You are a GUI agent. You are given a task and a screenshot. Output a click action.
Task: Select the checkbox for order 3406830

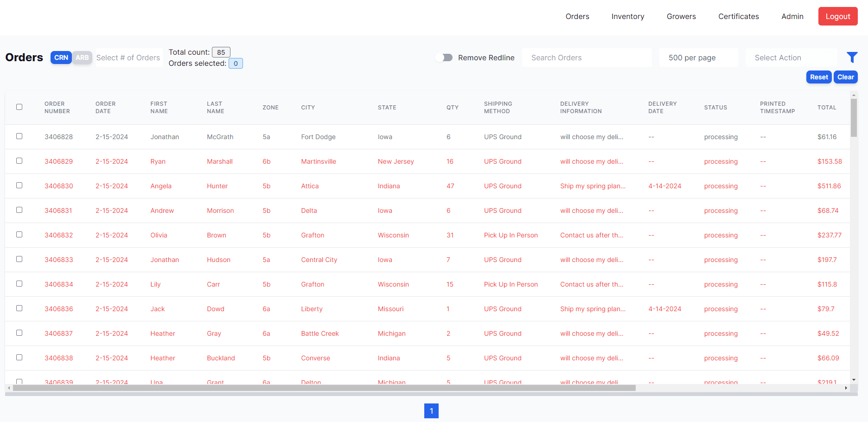coord(19,185)
